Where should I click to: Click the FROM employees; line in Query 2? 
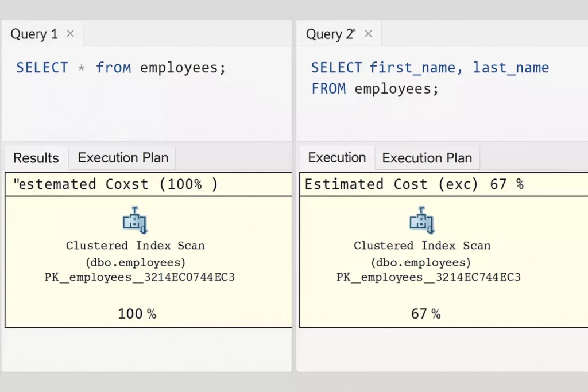(375, 89)
